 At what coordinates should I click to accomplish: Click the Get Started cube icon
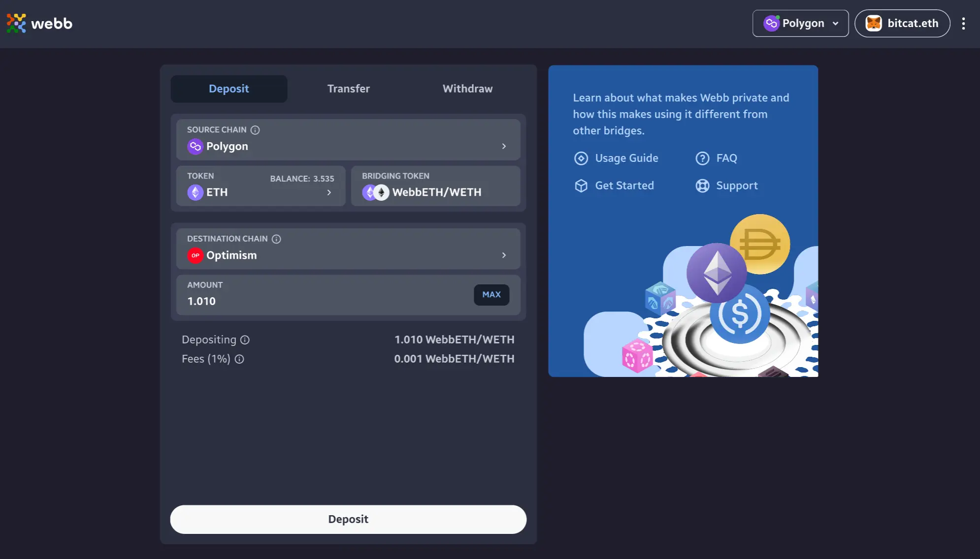[x=580, y=185]
